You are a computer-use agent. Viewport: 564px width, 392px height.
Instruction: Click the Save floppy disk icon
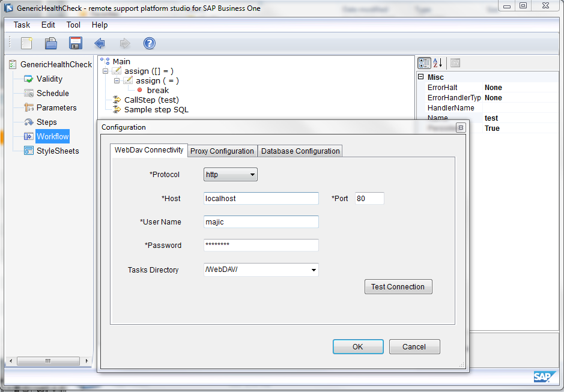tap(76, 43)
